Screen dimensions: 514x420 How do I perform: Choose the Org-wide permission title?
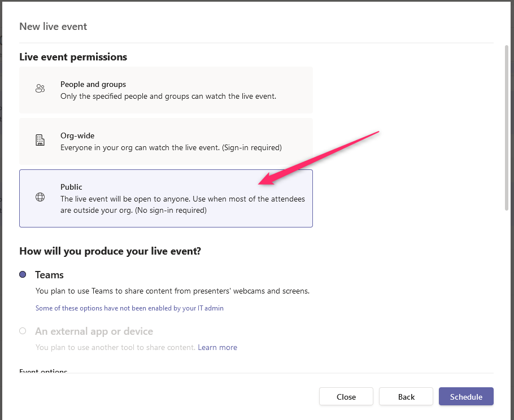[77, 135]
